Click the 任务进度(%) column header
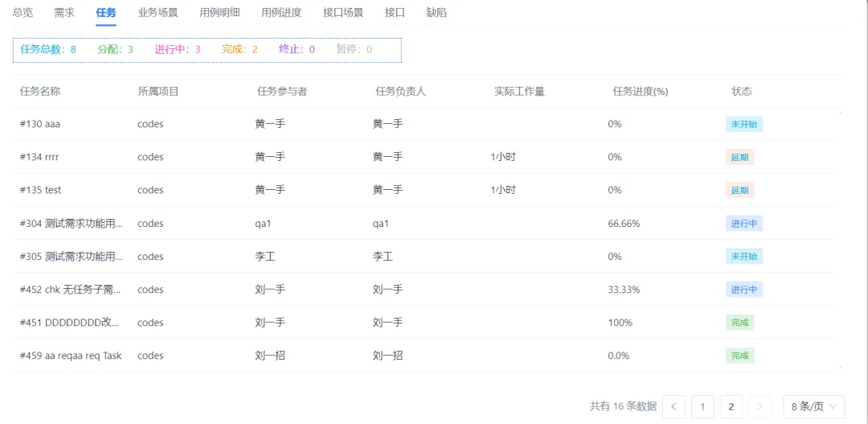 [640, 91]
